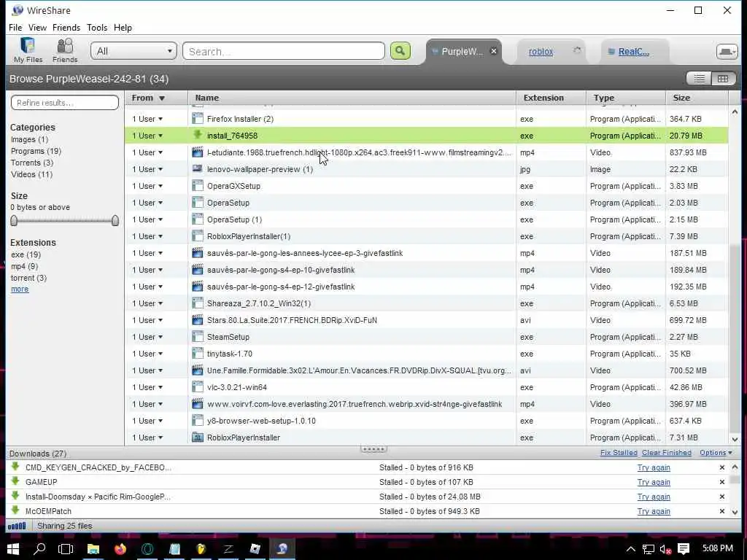Switch to list view
The width and height of the screenshot is (747, 560).
coord(699,79)
